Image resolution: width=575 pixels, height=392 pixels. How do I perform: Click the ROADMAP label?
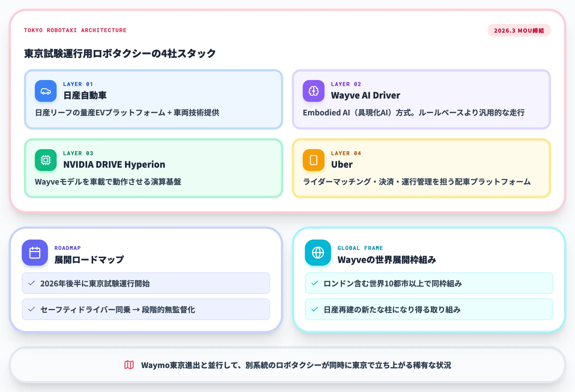tap(68, 248)
